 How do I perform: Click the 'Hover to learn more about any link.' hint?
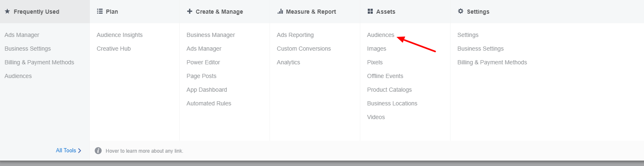coord(144,151)
